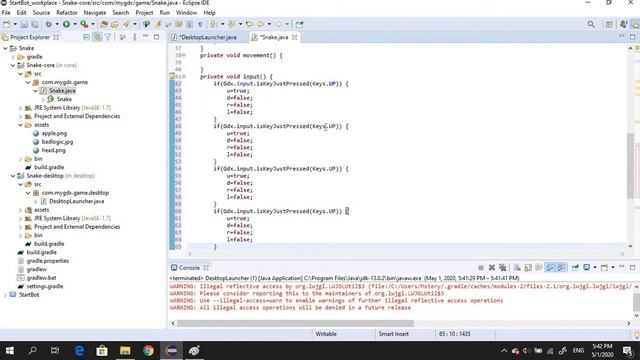This screenshot has width=640, height=360.
Task: Open the Window menu
Action: pyautogui.click(x=186, y=13)
